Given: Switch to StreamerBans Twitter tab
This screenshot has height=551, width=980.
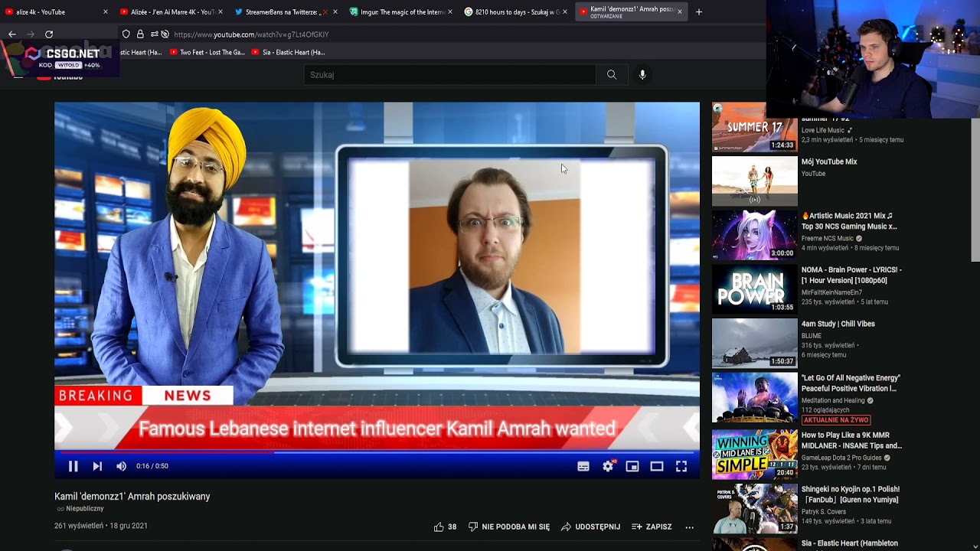Looking at the screenshot, I should pyautogui.click(x=287, y=12).
